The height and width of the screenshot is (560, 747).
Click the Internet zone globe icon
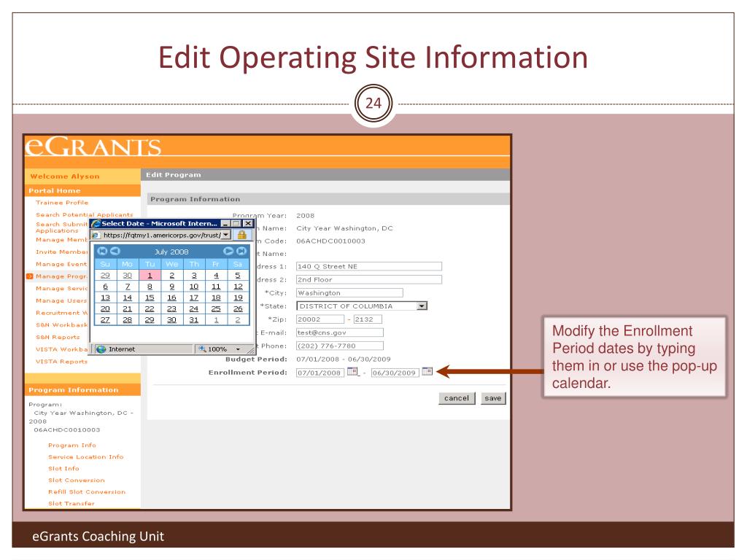coord(101,349)
